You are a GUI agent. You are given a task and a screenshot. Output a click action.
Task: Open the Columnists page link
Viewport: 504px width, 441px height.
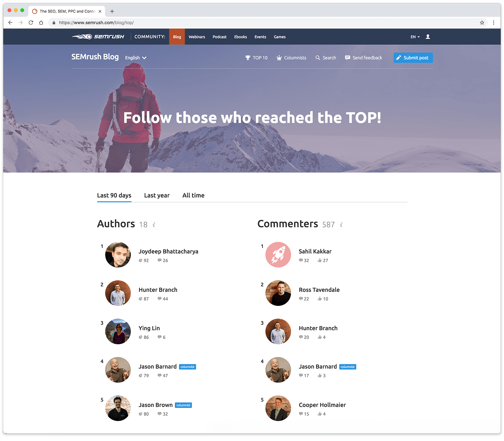[x=291, y=58]
